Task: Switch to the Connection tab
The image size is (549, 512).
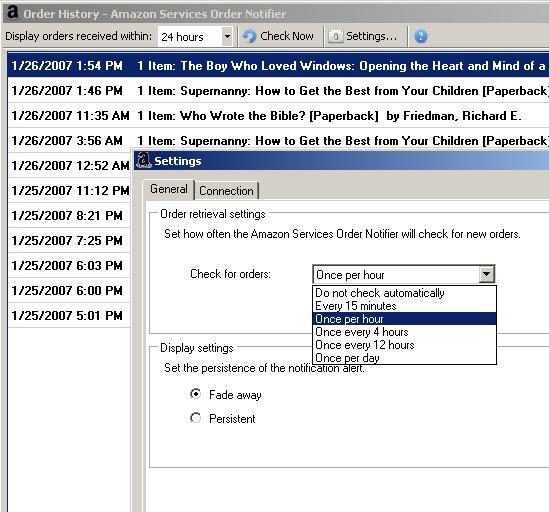Action: tap(226, 191)
